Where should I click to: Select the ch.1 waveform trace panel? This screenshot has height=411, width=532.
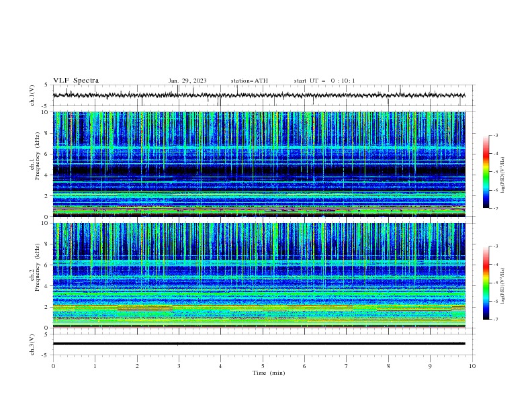coord(263,95)
